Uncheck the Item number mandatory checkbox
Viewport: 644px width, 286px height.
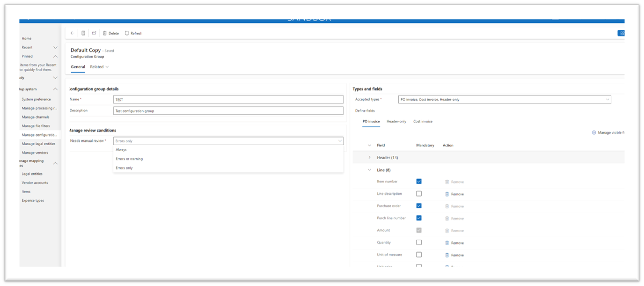pos(419,182)
